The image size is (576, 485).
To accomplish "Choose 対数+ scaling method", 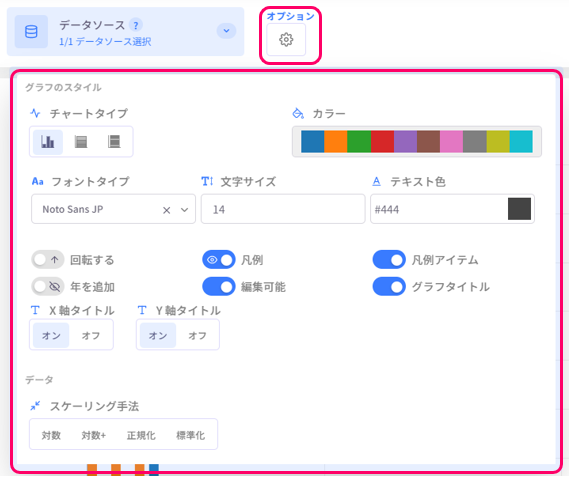I will (x=94, y=435).
